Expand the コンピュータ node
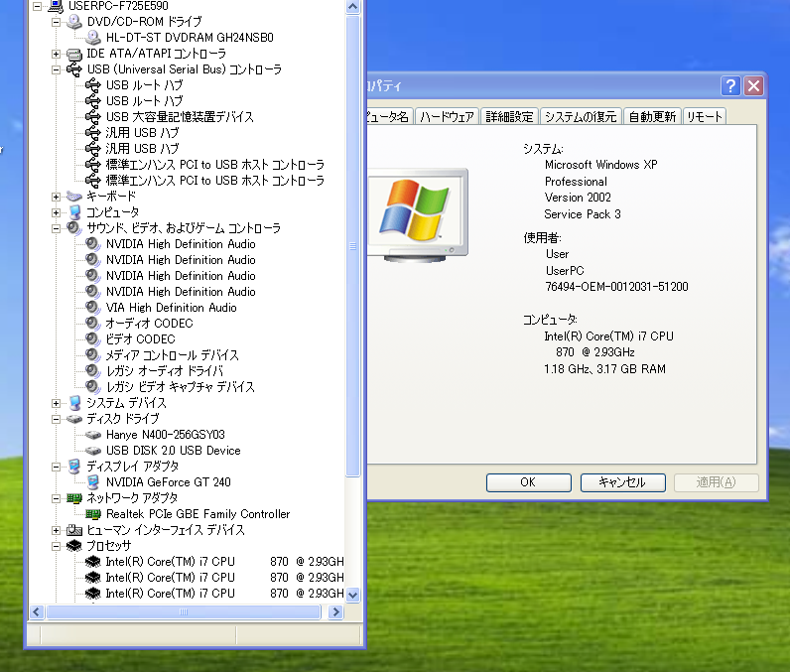Viewport: 790px width, 672px height. (x=56, y=212)
